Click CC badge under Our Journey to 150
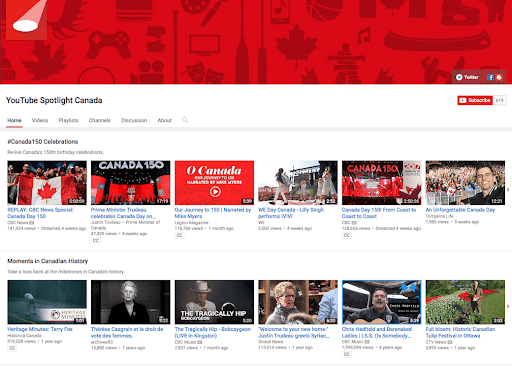This screenshot has height=366, width=512. pos(179,235)
